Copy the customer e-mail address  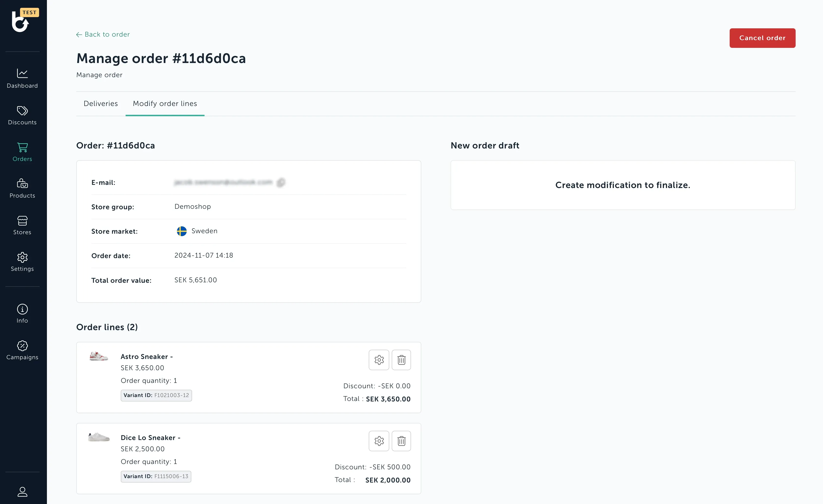[x=281, y=182]
